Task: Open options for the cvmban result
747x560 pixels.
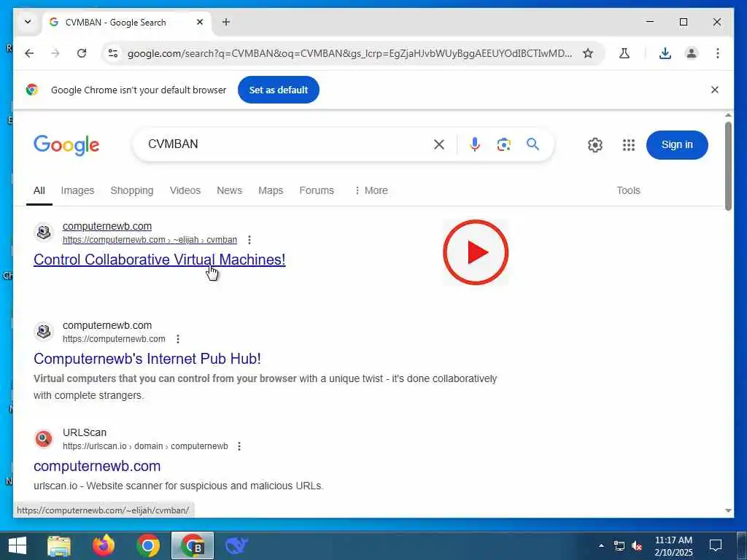Action: click(249, 240)
